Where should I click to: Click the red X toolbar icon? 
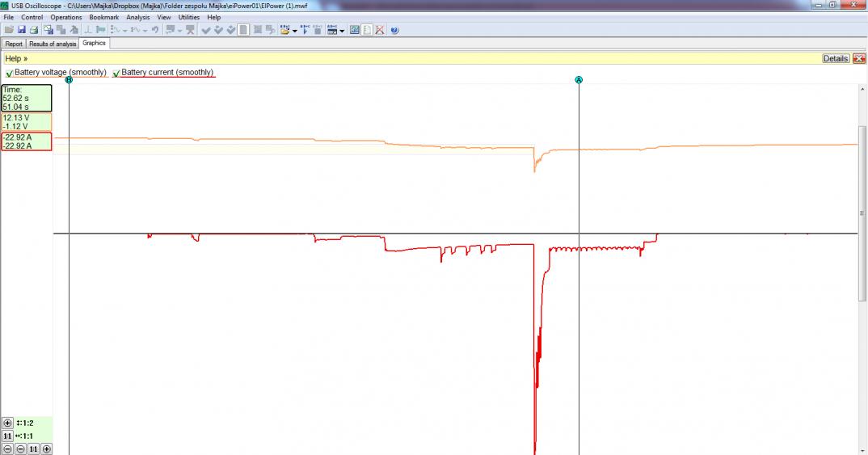click(379, 30)
